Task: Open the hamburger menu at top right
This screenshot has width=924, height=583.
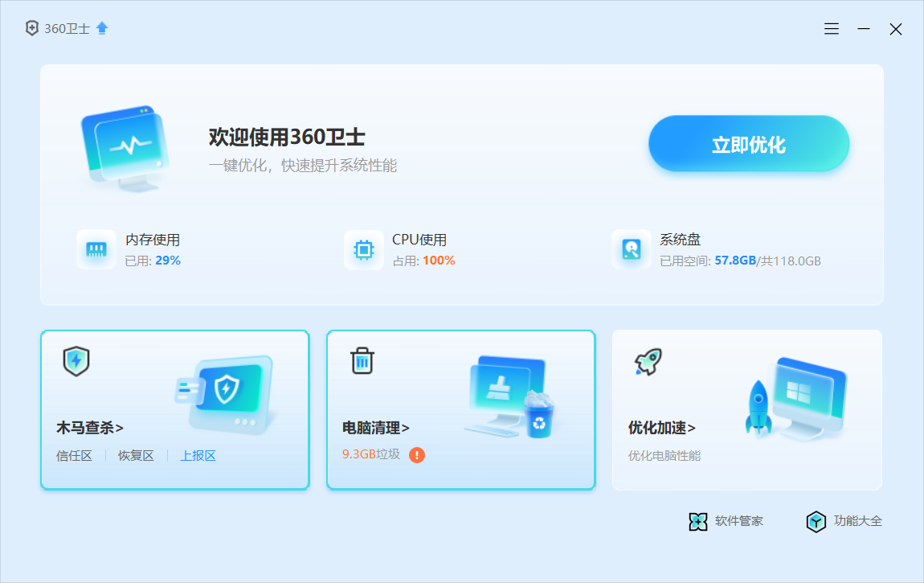Action: click(x=831, y=28)
